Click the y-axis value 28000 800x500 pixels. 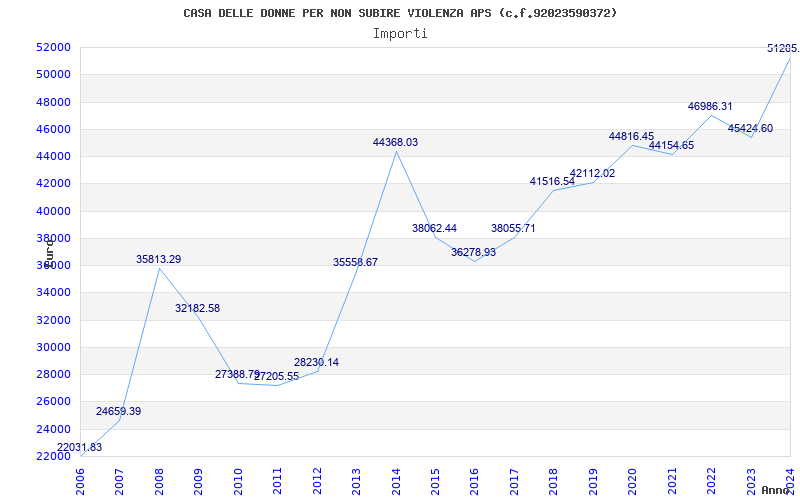click(53, 374)
